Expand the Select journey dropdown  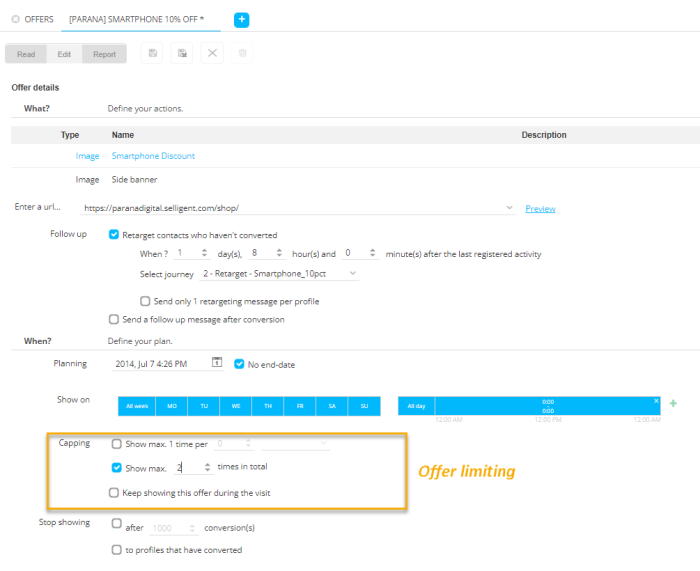[353, 273]
